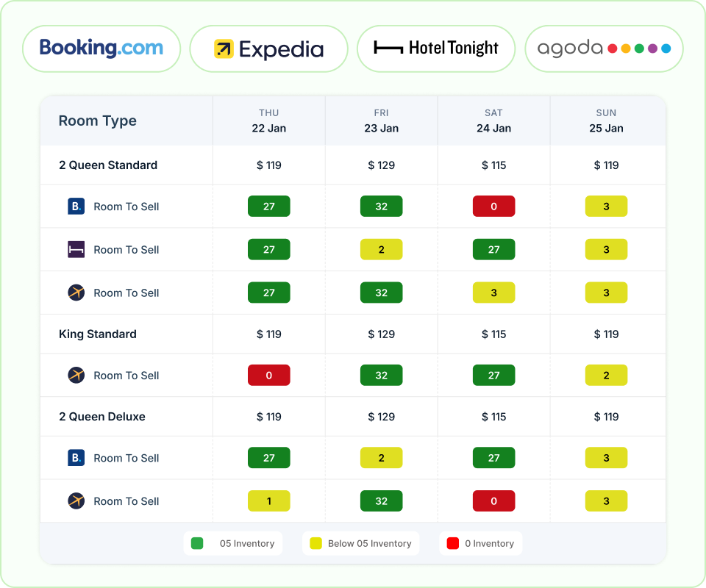This screenshot has width=706, height=588.
Task: Select the SAT 24 Jan column header
Action: click(494, 121)
